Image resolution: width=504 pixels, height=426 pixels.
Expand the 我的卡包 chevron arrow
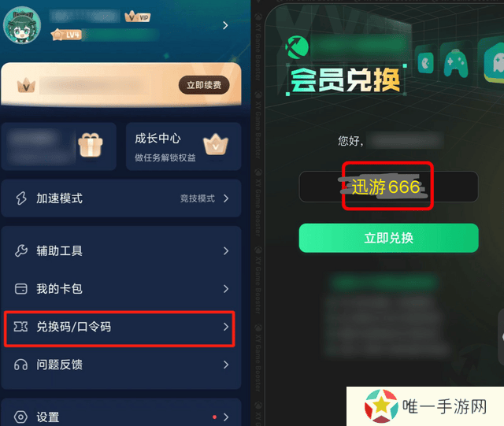pyautogui.click(x=226, y=289)
